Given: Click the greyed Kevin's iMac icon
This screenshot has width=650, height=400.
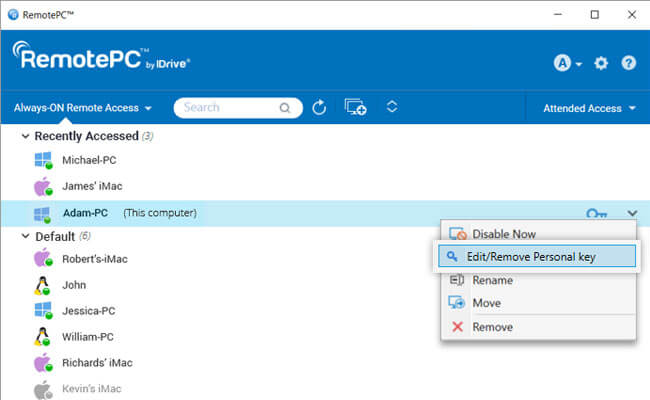Looking at the screenshot, I should click(43, 390).
